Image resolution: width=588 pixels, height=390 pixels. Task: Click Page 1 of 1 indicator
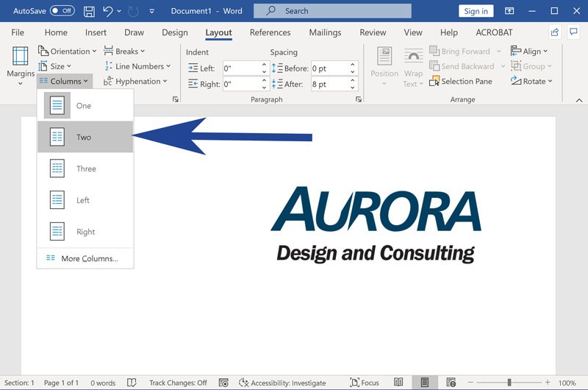pos(61,383)
